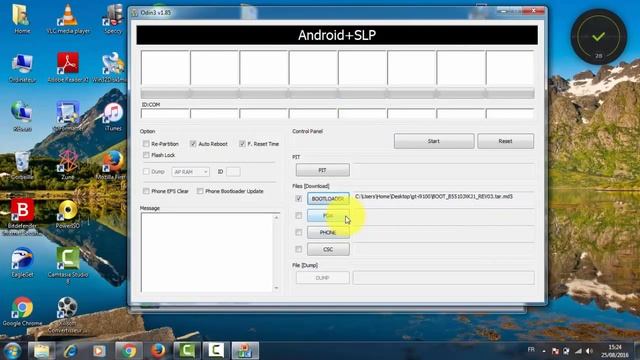The width and height of the screenshot is (640, 360).
Task: Open the Speccy desktop shortcut
Action: 113,18
